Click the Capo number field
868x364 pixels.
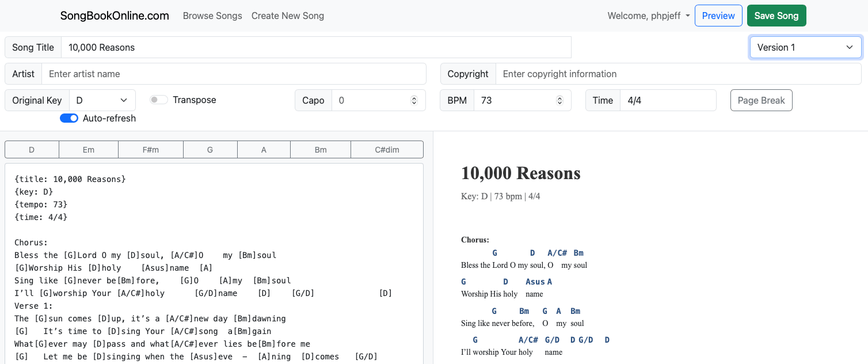point(378,100)
